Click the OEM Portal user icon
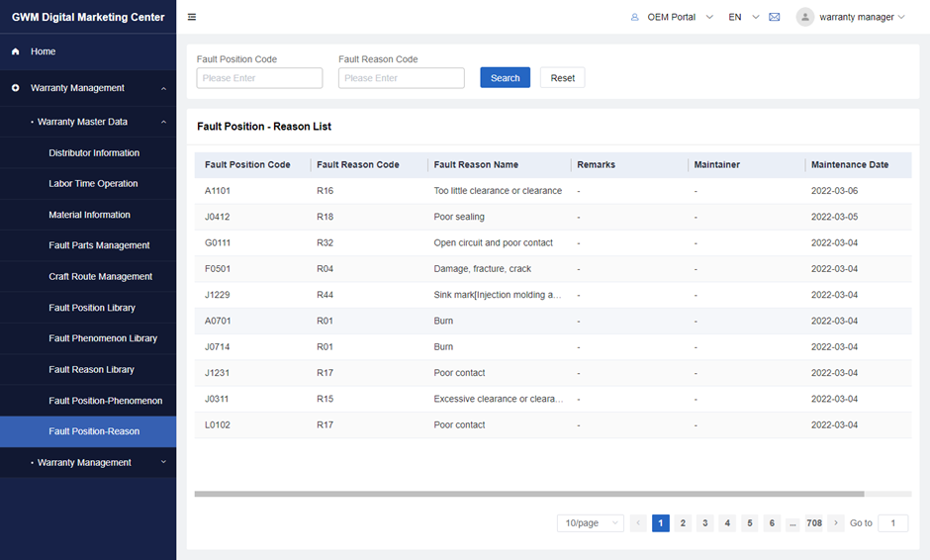 pyautogui.click(x=634, y=17)
